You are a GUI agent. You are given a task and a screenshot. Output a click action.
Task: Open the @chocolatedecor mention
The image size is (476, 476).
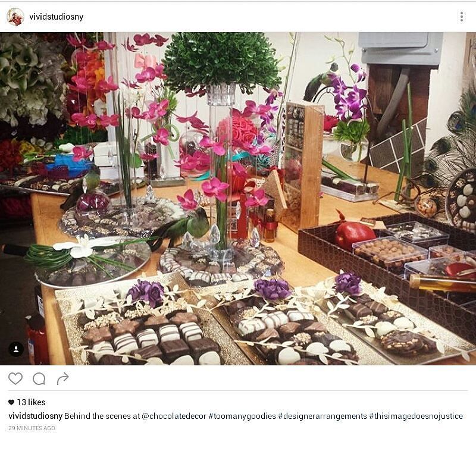click(174, 416)
